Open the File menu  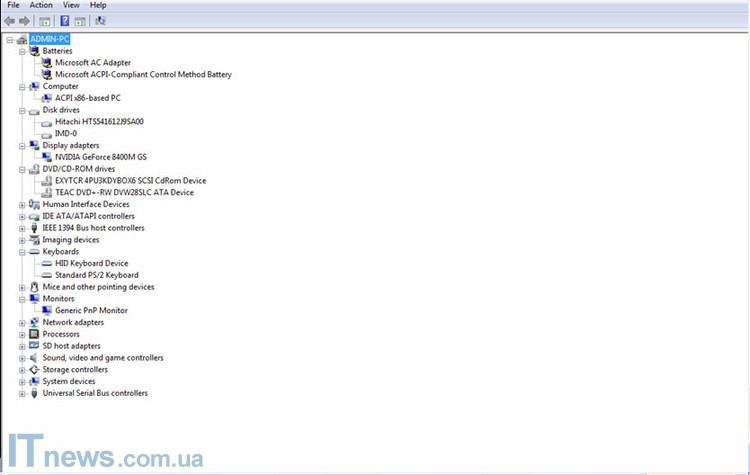tap(13, 5)
